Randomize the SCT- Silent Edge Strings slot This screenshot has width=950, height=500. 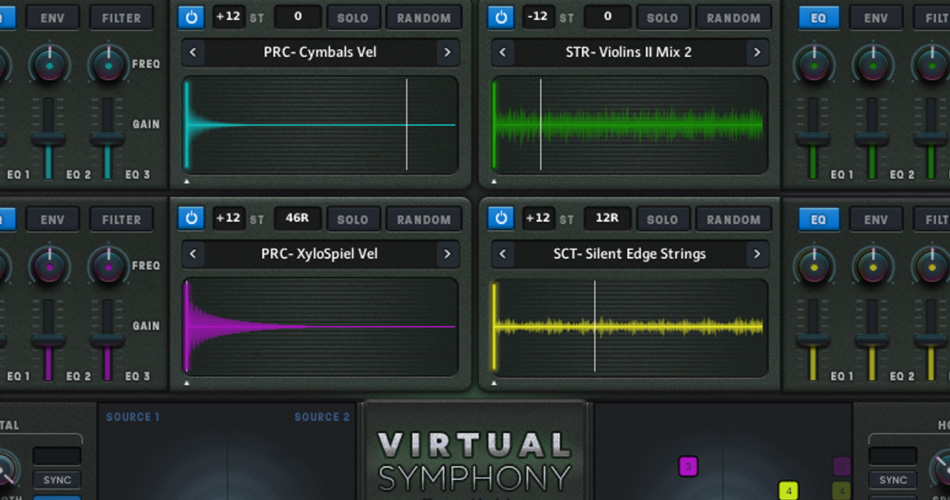tap(733, 219)
